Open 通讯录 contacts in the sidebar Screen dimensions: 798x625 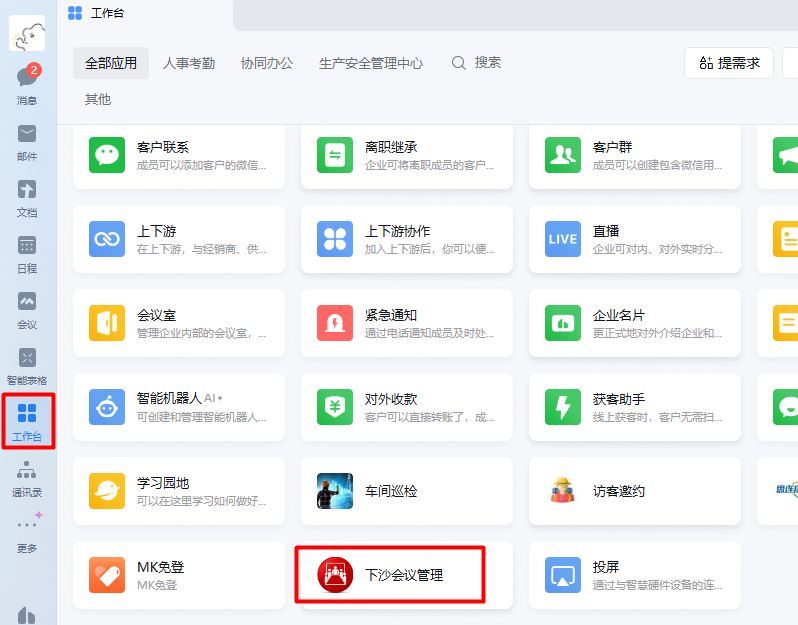tap(27, 477)
